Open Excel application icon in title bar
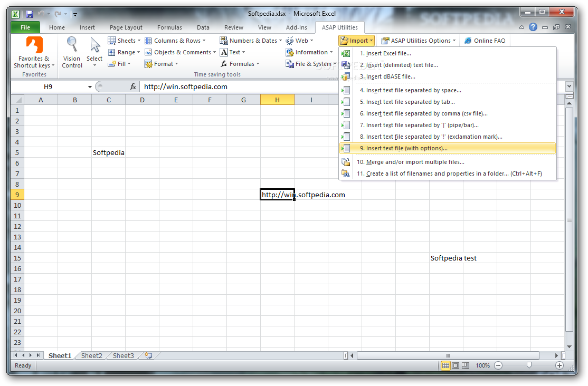Image resolution: width=588 pixels, height=386 pixels. point(15,14)
